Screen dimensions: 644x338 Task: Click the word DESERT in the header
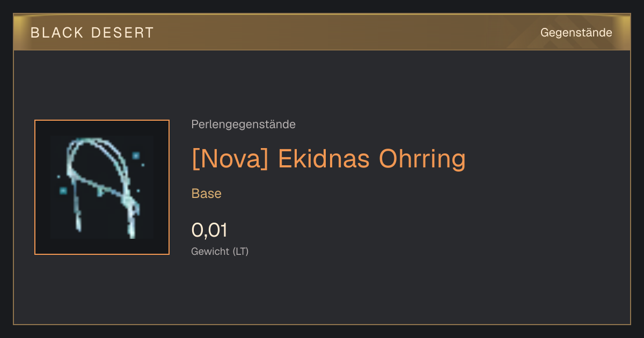[122, 33]
